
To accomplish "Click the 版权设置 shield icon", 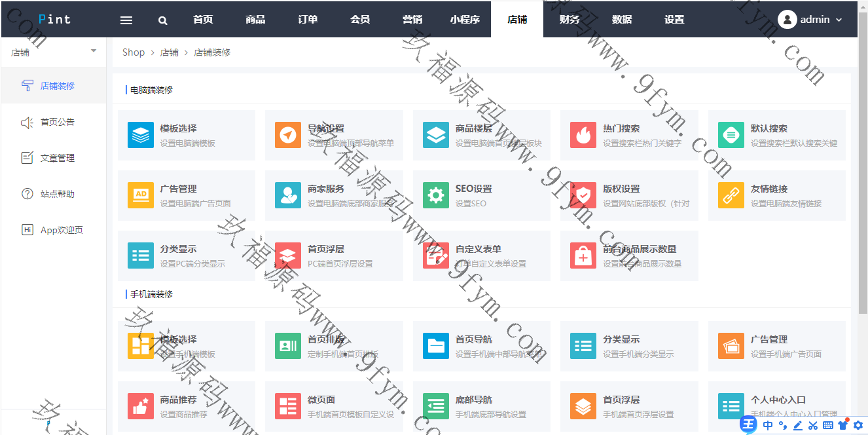I will tap(583, 195).
